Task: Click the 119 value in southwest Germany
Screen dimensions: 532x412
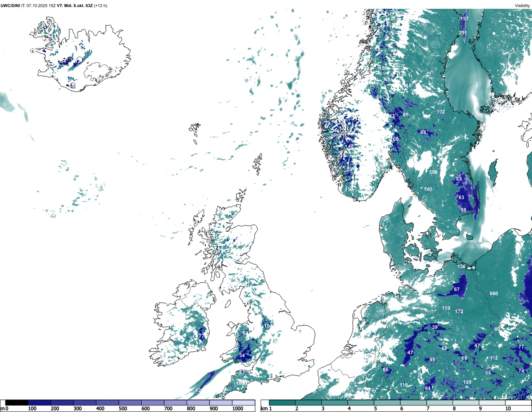Action: [404, 385]
